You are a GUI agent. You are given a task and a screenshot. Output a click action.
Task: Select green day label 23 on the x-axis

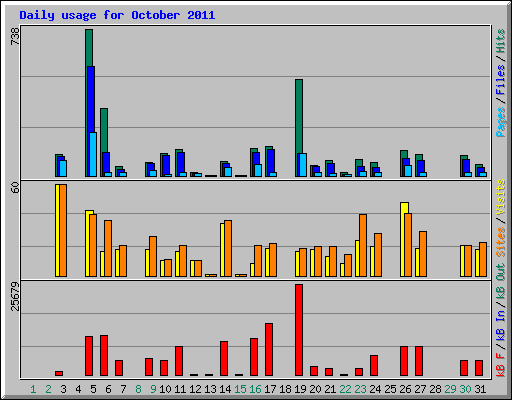coord(360,389)
